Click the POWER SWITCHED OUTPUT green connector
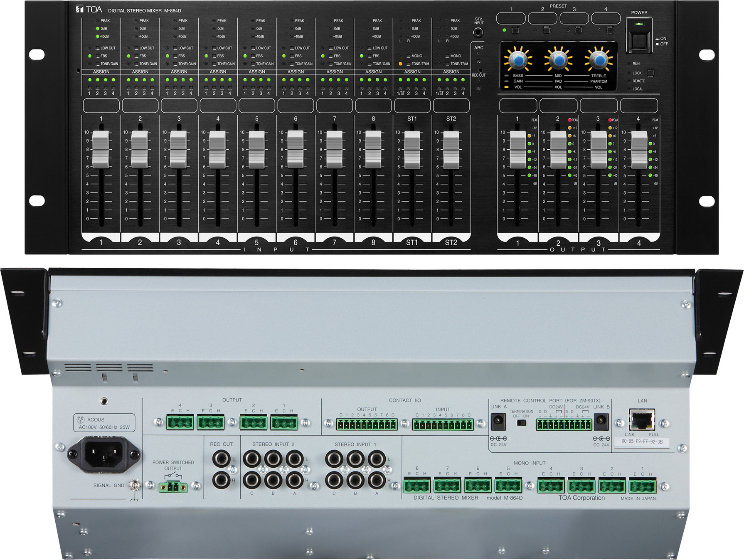Viewport: 744px width, 560px height. pyautogui.click(x=173, y=486)
